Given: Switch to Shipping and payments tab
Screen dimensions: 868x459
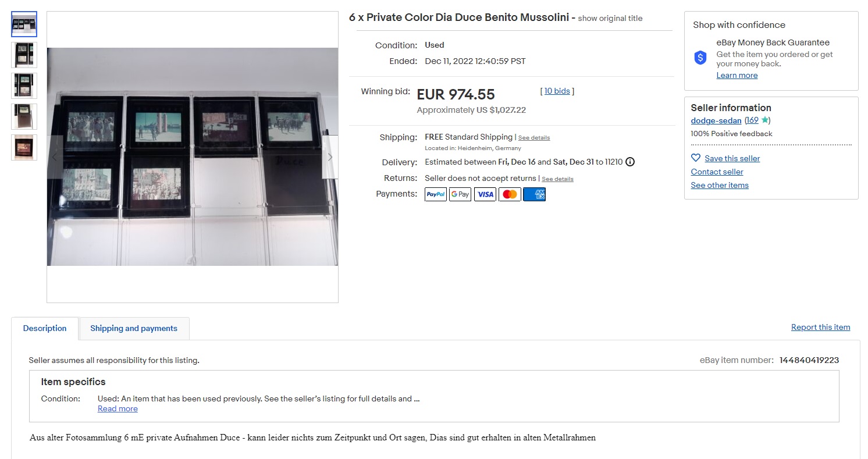Looking at the screenshot, I should 134,328.
